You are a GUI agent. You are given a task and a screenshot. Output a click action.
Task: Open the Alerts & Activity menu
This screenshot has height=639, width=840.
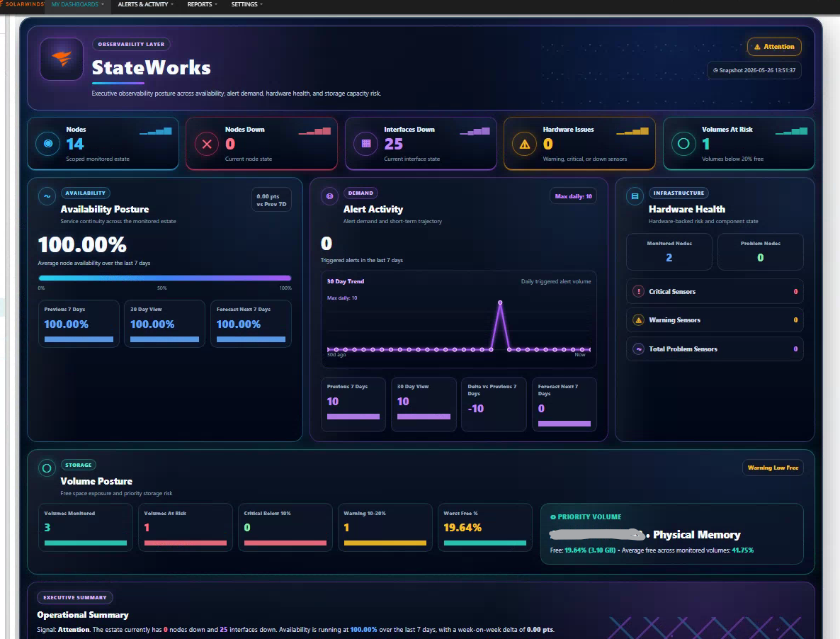coord(146,4)
